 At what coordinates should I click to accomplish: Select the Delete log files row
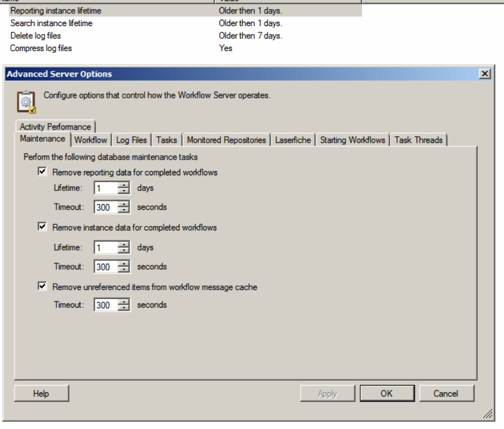tap(36, 36)
